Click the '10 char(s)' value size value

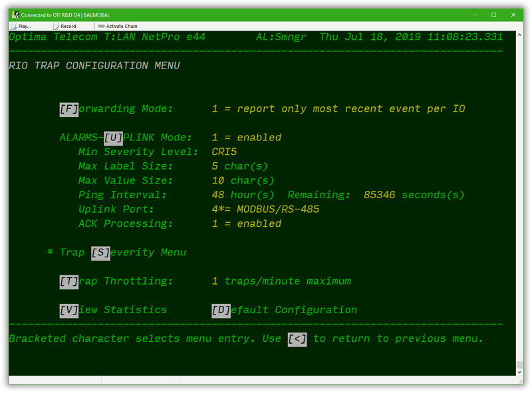click(243, 181)
